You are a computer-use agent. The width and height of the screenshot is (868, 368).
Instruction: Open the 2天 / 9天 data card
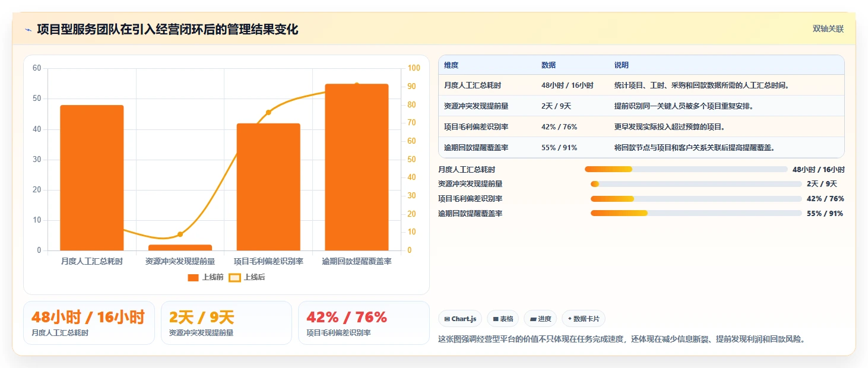coord(226,323)
